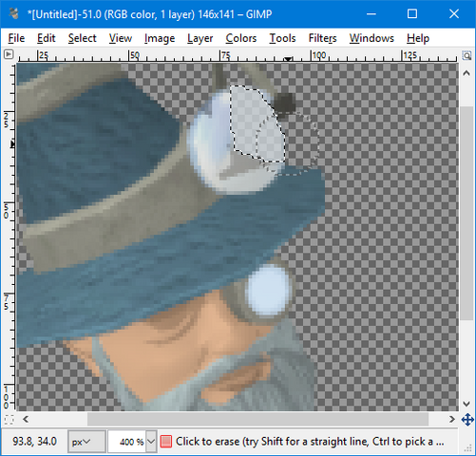Open the Edit menu
476x456 pixels.
47,38
